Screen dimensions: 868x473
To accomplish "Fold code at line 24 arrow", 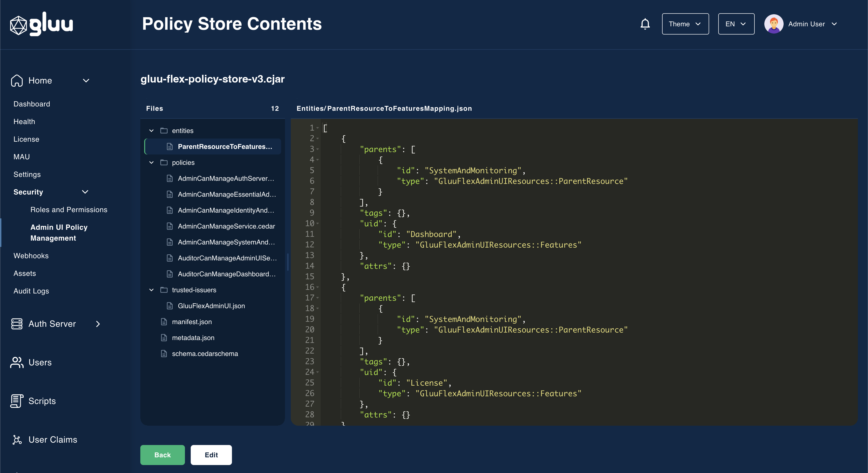I will 317,372.
